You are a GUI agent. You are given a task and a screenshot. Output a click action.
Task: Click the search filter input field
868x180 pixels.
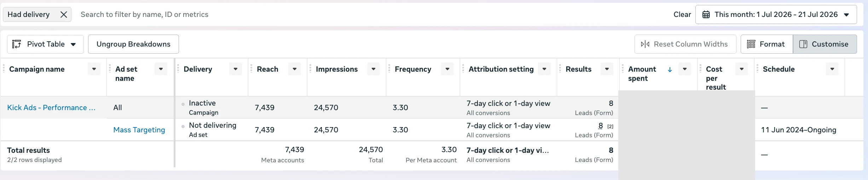click(x=371, y=14)
